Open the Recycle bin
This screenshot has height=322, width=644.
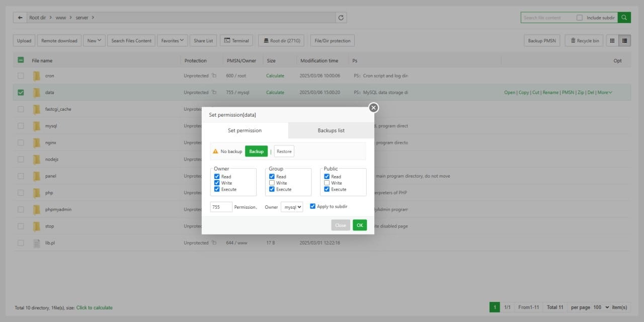tap(584, 41)
